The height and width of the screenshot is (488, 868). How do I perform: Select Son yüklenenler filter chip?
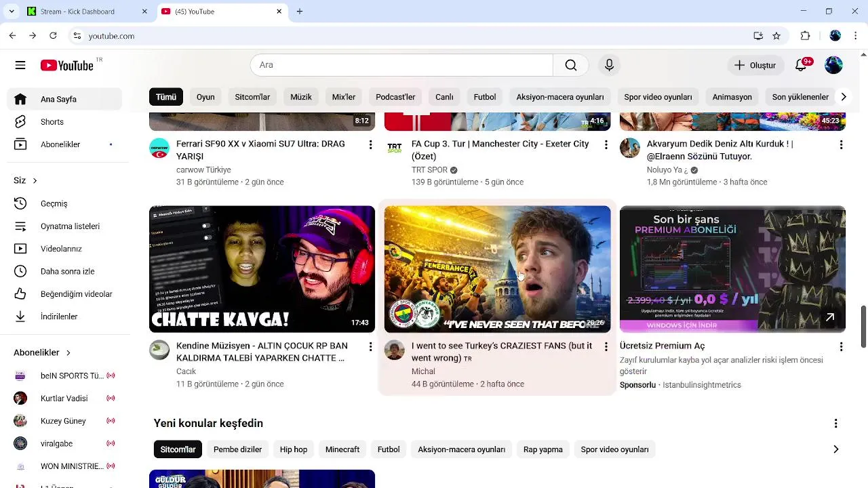pyautogui.click(x=800, y=97)
